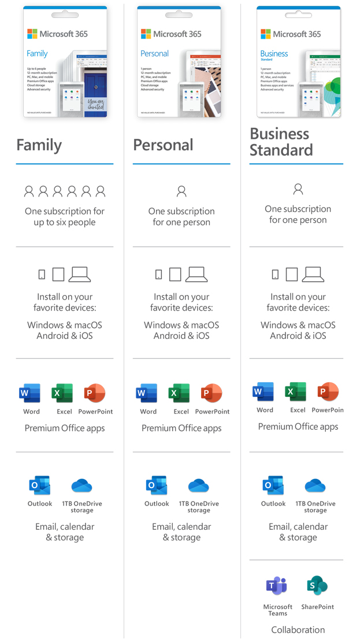This screenshot has width=364, height=642.
Task: Open the Microsoft 365 Personal product card
Action: point(179,62)
